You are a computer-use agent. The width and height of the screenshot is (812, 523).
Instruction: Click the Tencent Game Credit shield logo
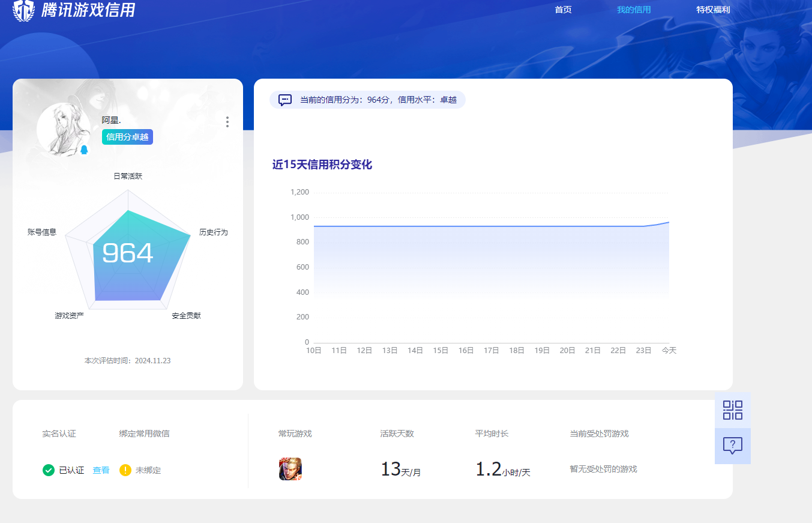(x=23, y=10)
